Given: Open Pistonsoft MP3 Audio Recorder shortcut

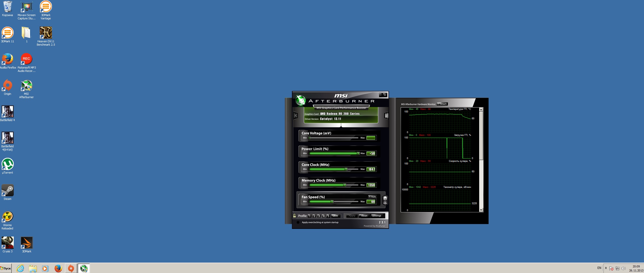Looking at the screenshot, I should click(x=26, y=63).
